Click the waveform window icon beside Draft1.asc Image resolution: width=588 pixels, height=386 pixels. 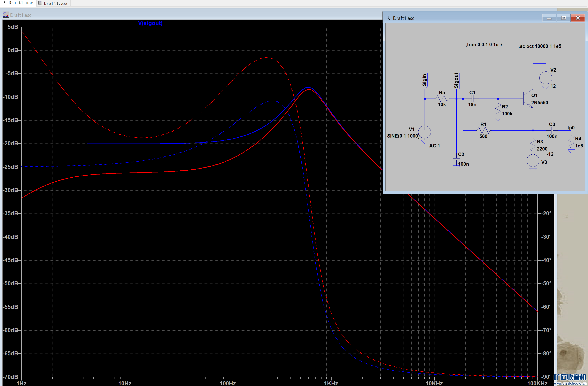click(x=6, y=15)
